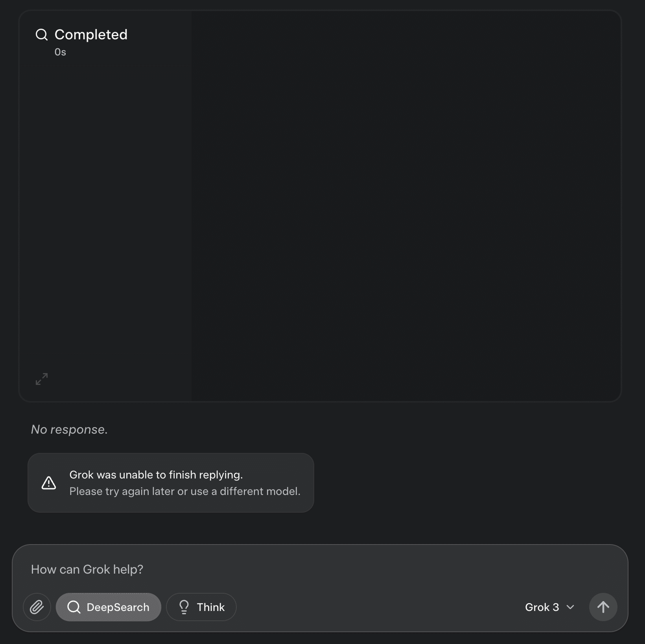Click the magnifier icon inside DeepSearch button
The width and height of the screenshot is (645, 644).
tap(74, 607)
